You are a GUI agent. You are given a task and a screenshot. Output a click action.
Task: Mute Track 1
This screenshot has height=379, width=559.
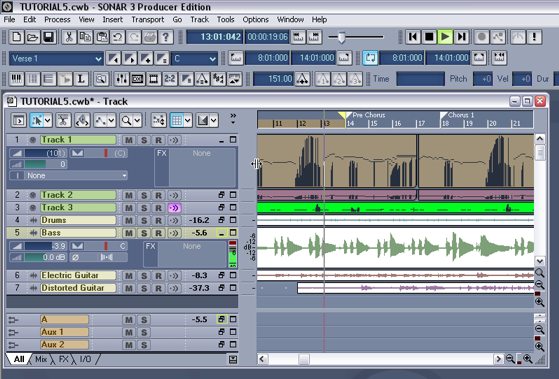[x=129, y=140]
